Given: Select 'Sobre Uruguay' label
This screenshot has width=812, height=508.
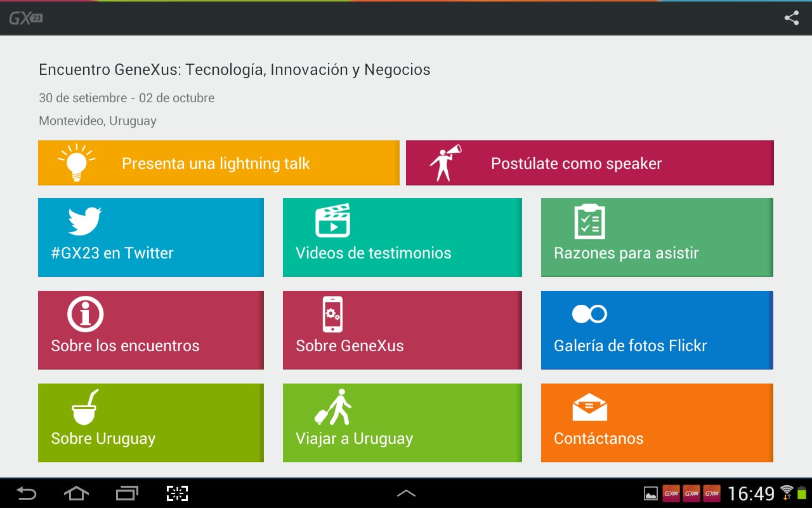Looking at the screenshot, I should coord(103,438).
